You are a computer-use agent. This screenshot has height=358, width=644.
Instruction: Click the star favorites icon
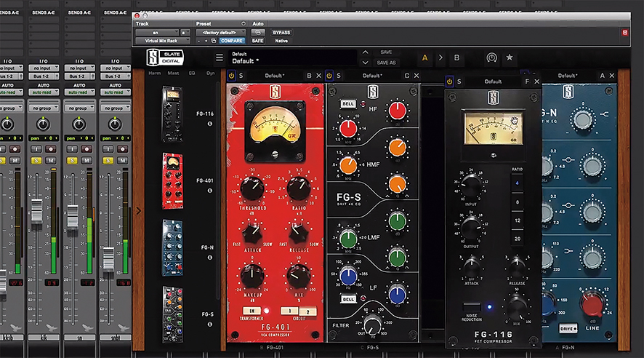pyautogui.click(x=510, y=57)
